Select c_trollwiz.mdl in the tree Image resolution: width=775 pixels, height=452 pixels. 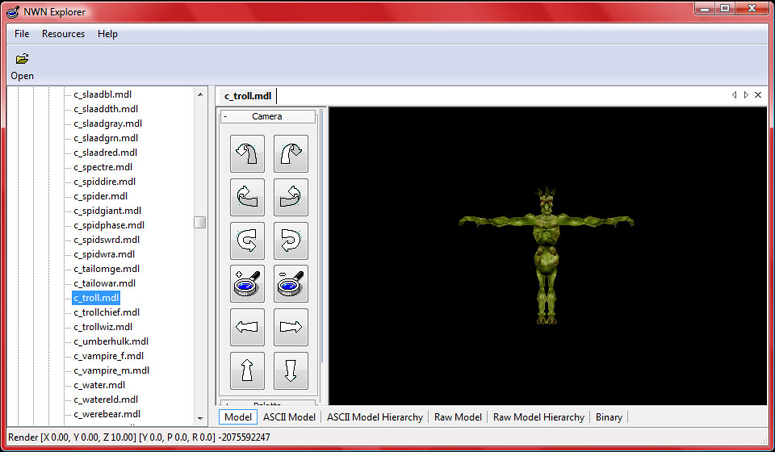pos(103,327)
